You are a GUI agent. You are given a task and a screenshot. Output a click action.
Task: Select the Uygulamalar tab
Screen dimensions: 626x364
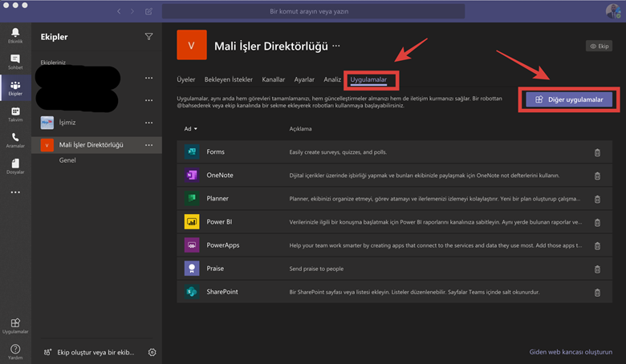coord(368,79)
